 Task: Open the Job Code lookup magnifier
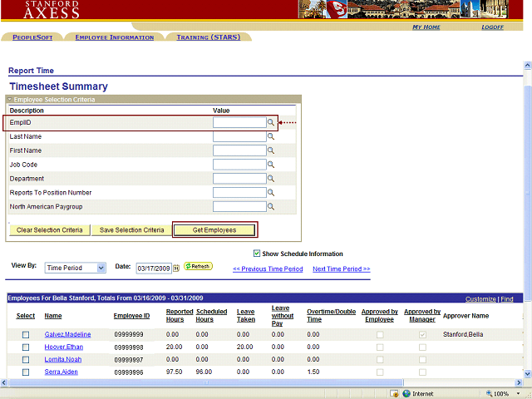pos(271,165)
